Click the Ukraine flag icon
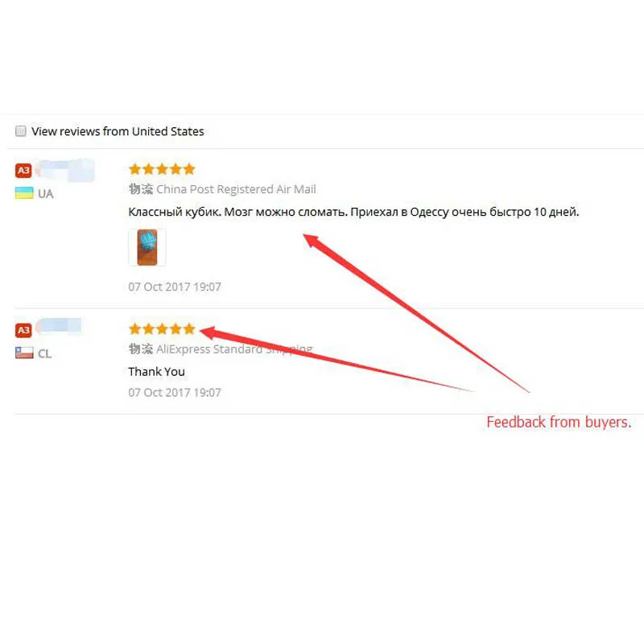Screen dimensions: 644x644 coord(24,193)
